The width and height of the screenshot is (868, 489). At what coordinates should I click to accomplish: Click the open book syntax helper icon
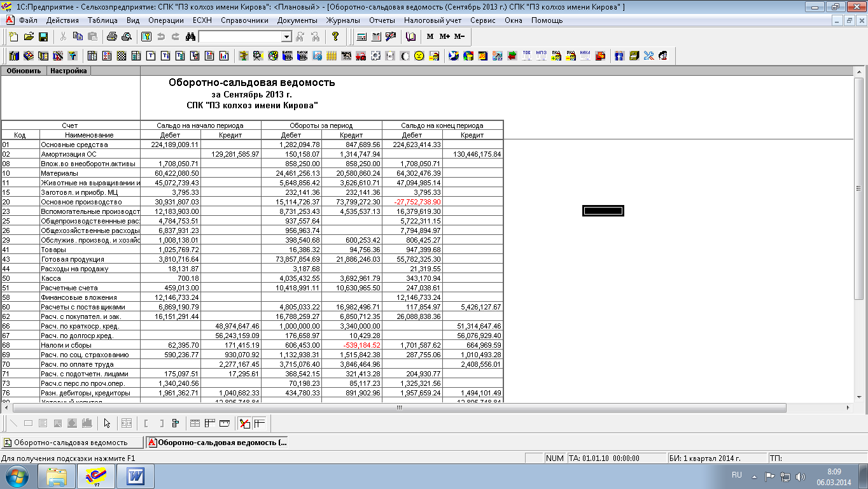410,37
